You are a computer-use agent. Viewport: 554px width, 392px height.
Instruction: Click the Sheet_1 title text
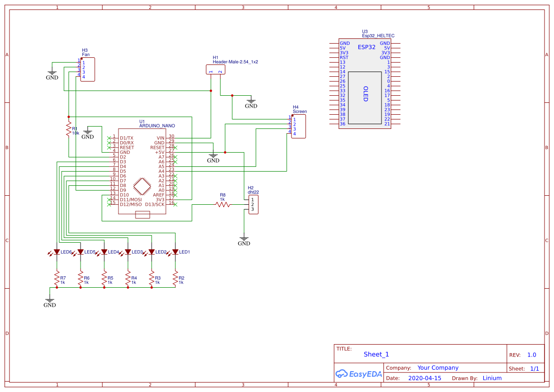[376, 354]
